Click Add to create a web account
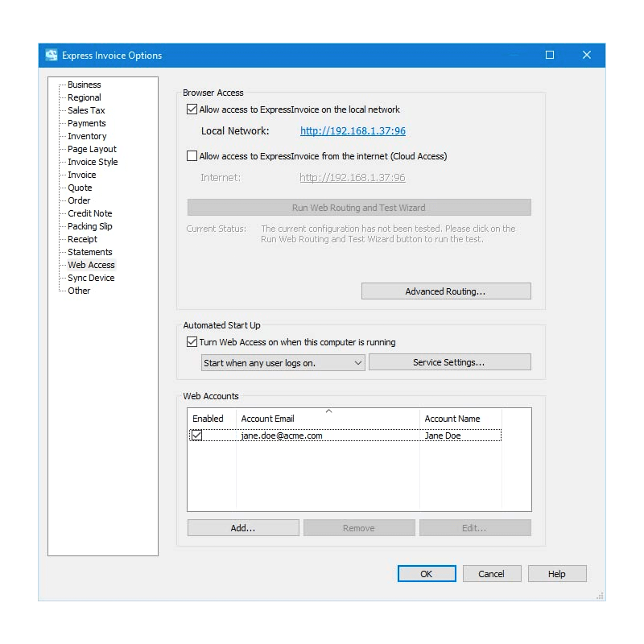644x644 pixels. [x=243, y=528]
